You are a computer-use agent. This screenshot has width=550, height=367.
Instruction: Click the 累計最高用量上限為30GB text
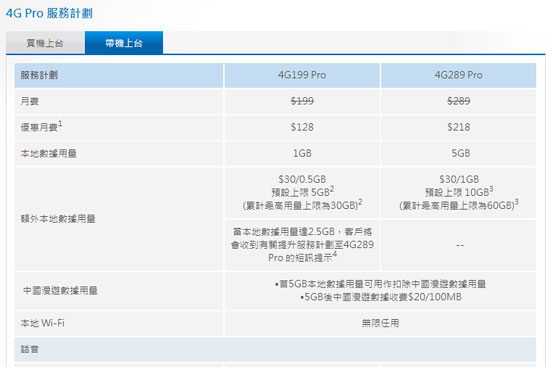point(302,205)
